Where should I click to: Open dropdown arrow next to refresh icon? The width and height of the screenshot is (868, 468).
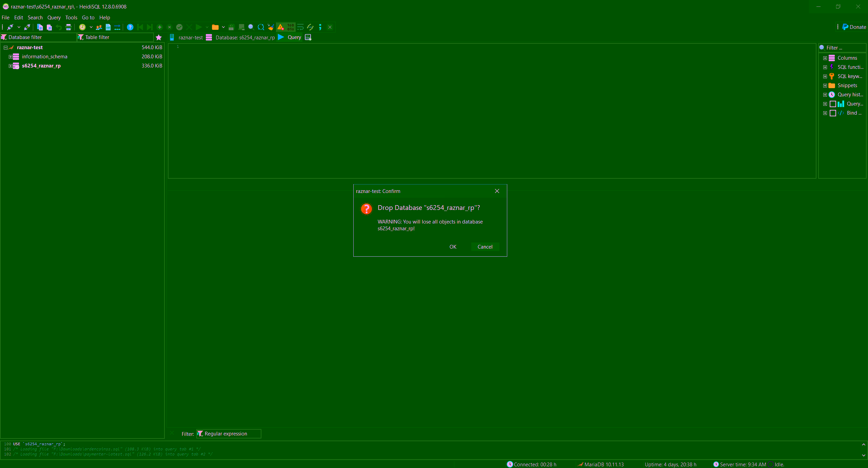(91, 27)
